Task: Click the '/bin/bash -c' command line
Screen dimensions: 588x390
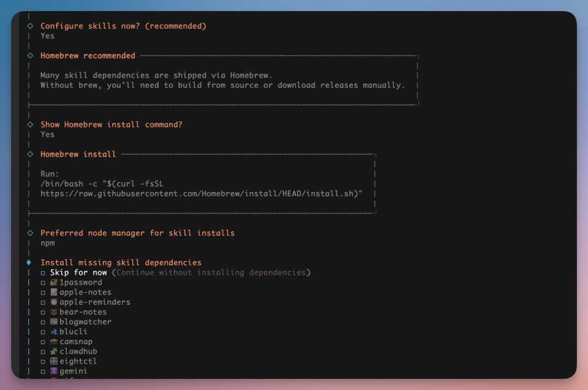Action: pos(102,183)
